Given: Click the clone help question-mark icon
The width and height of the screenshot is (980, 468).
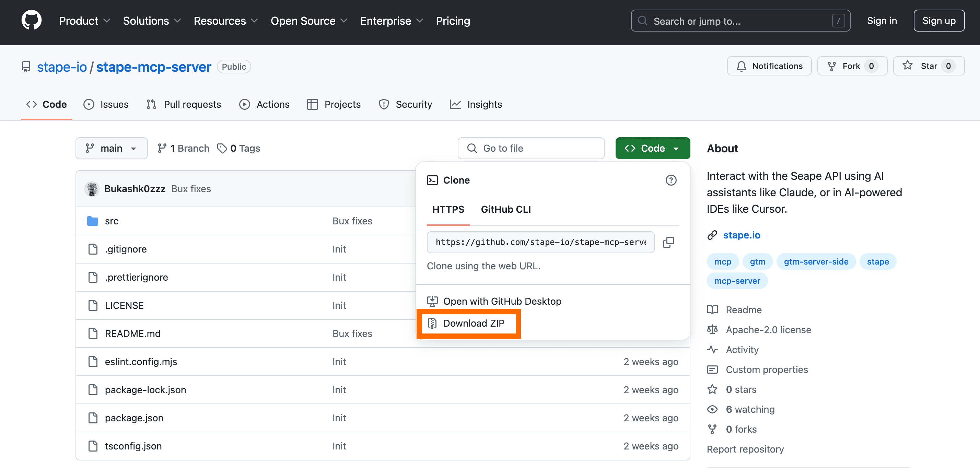Looking at the screenshot, I should pyautogui.click(x=671, y=180).
